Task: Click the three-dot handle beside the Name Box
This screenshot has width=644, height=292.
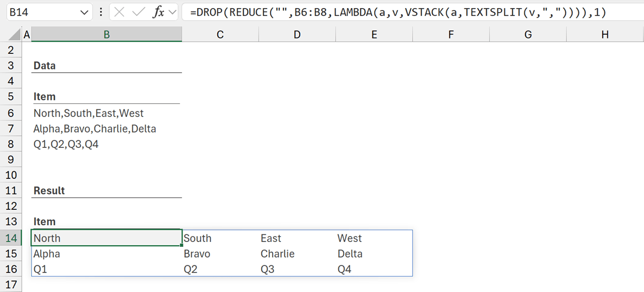Action: (x=101, y=12)
